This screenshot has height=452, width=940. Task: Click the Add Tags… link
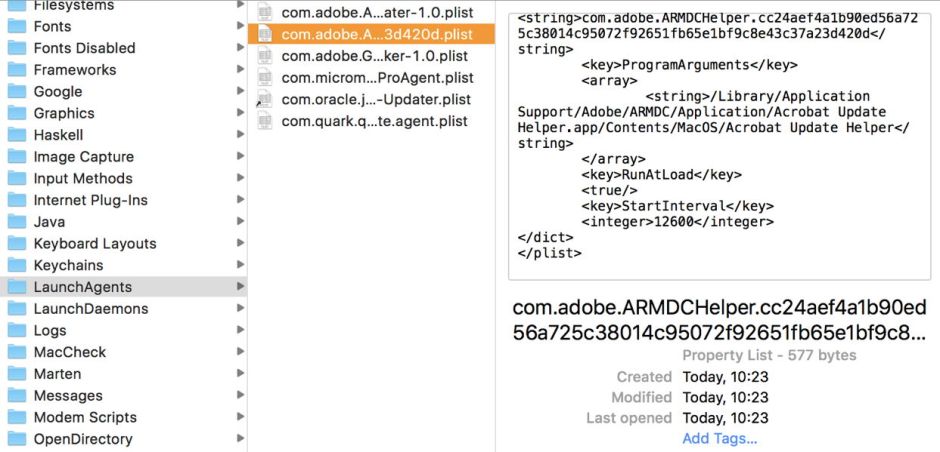(719, 438)
